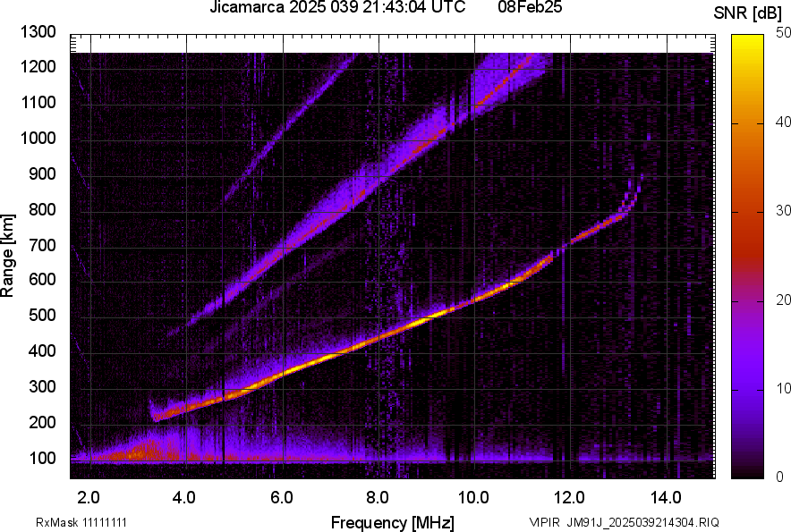The image size is (791, 532).
Task: Click the 2.0 frequency tick label
Action: point(89,496)
